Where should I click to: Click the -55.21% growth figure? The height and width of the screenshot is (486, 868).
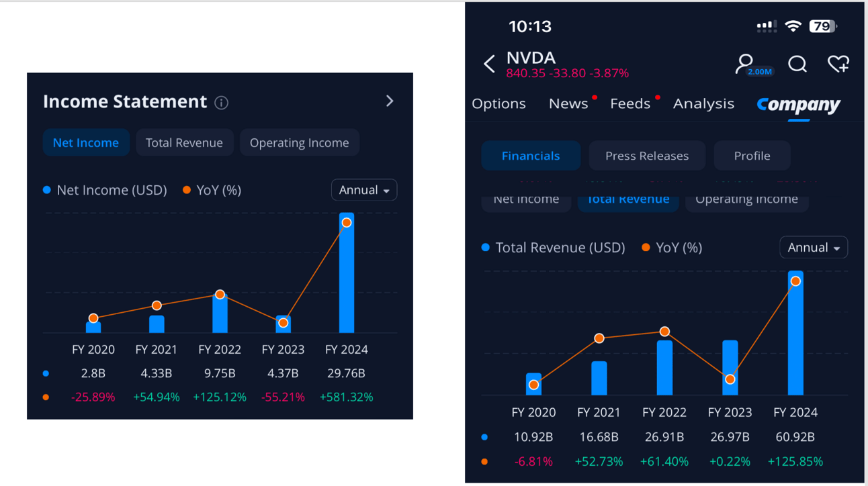click(283, 397)
